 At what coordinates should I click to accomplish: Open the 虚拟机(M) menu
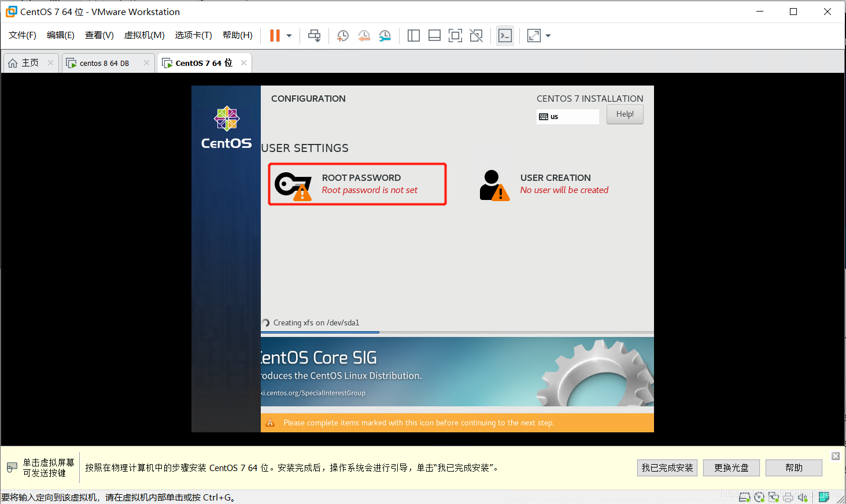point(145,35)
